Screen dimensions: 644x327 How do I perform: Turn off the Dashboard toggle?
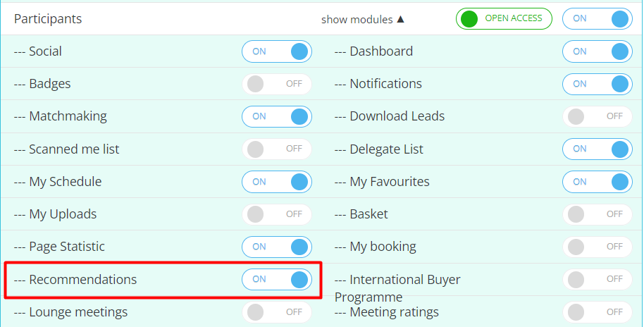click(x=597, y=51)
